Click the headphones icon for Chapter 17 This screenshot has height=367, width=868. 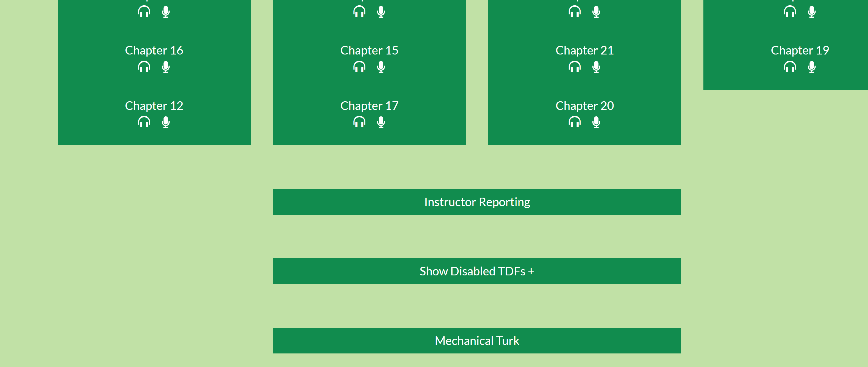(x=359, y=122)
